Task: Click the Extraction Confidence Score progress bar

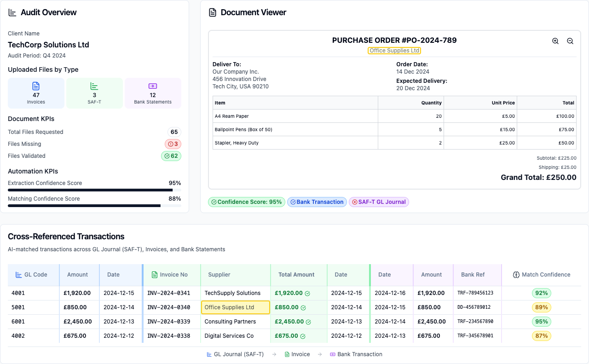Action: 94,190
